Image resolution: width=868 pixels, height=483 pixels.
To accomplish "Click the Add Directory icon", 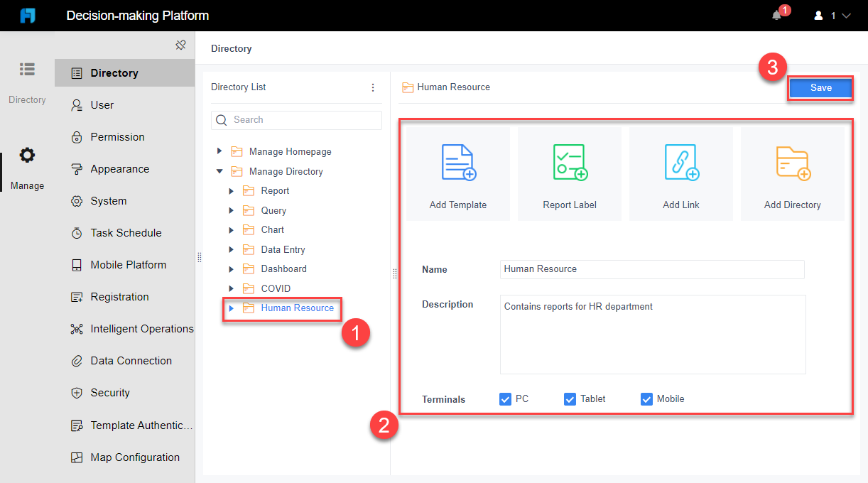I will pos(792,162).
